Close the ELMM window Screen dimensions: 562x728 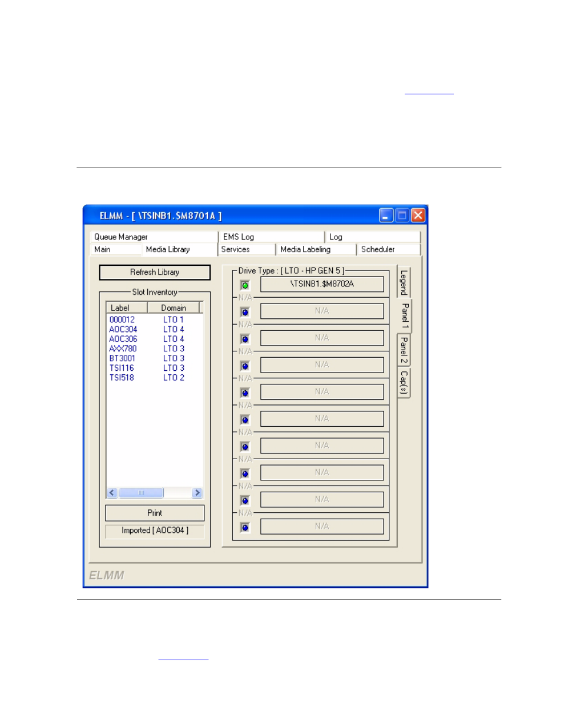coord(418,215)
